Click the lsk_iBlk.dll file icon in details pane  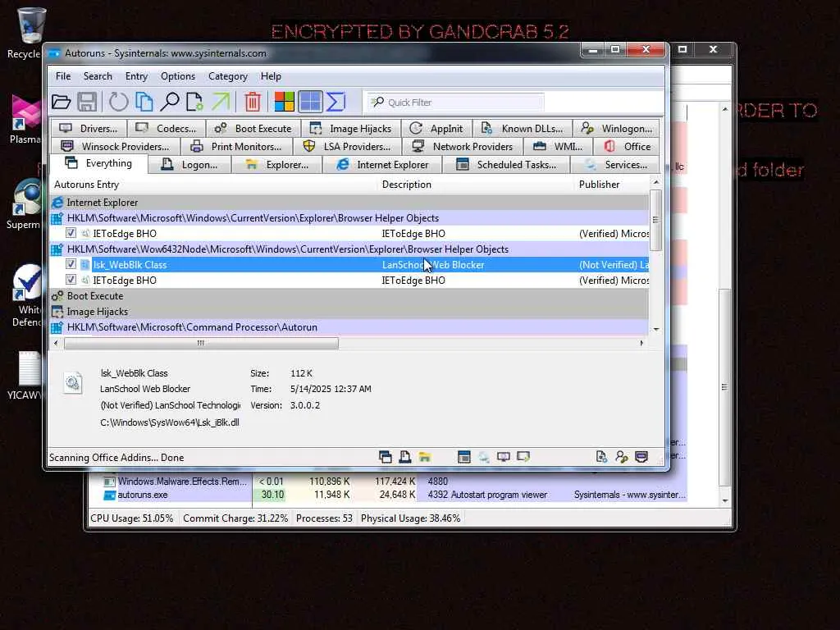tap(73, 383)
